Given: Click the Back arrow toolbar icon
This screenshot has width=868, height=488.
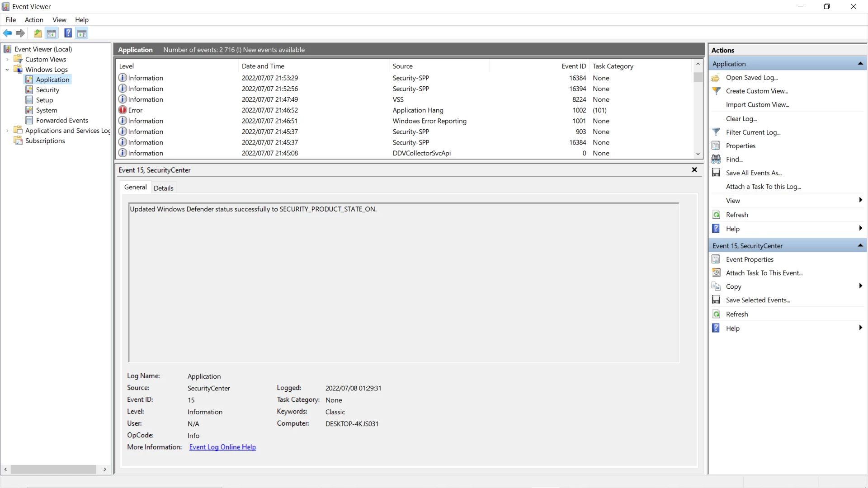Looking at the screenshot, I should pos(8,33).
